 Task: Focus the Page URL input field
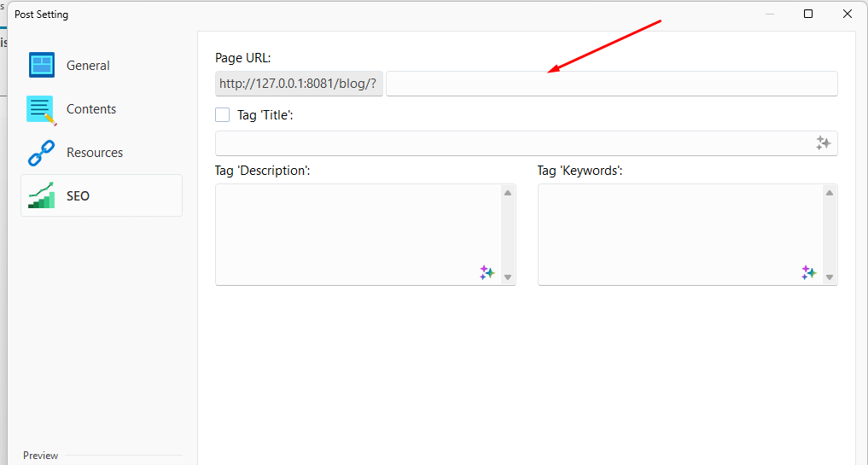point(611,84)
